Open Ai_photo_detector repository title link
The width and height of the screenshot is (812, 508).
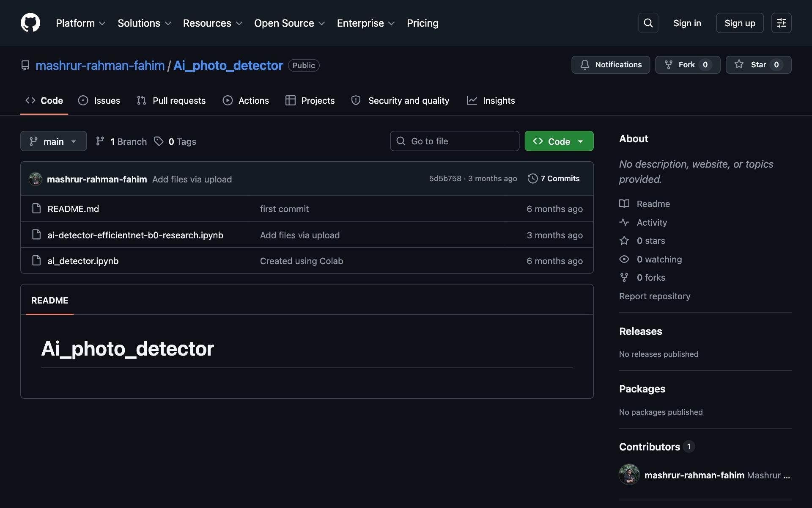coord(228,66)
